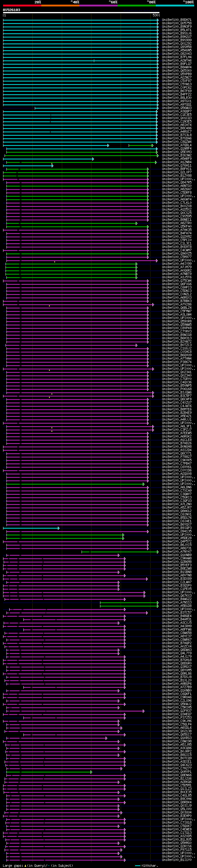Click label UniRef100_A7NY47
The image size is (197, 868).
pyautogui.click(x=177, y=551)
